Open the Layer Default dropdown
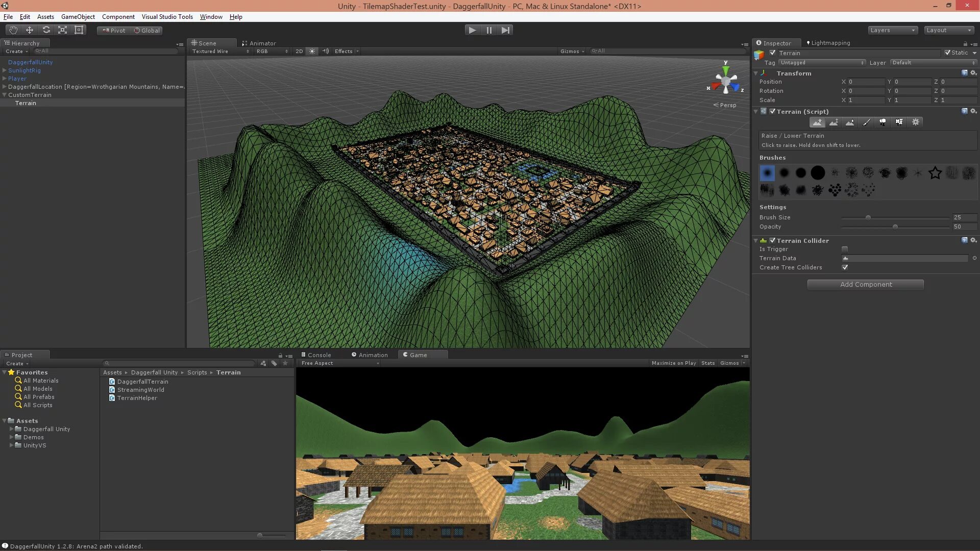 pos(934,63)
